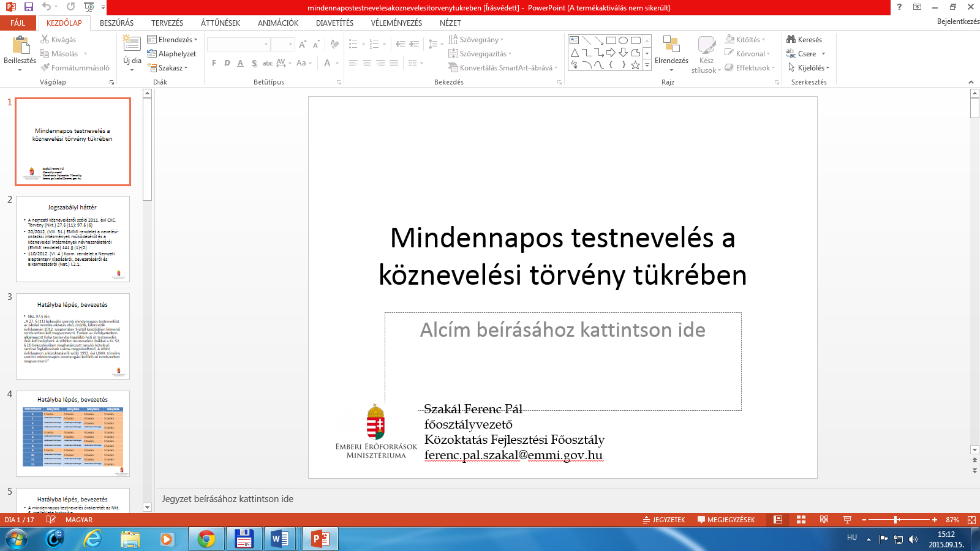This screenshot has height=551, width=980.
Task: Open Word from the Windows taskbar
Action: click(x=280, y=539)
